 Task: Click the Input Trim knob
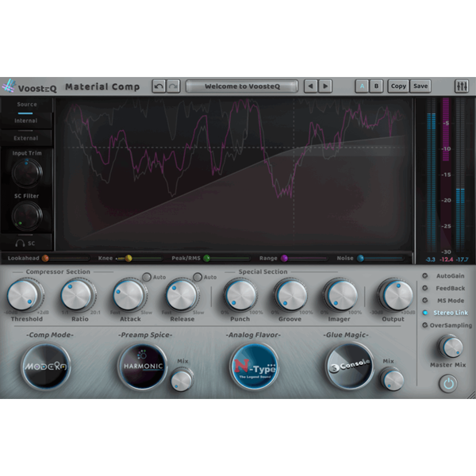coord(27,172)
